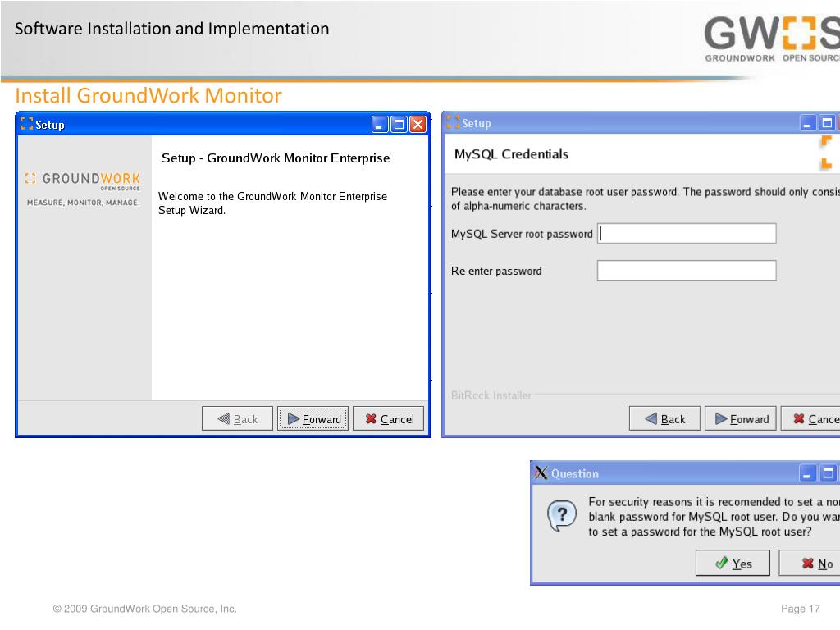Image resolution: width=840 pixels, height=630 pixels.
Task: Click Forward in the MySQL Credentials window
Action: pyautogui.click(x=741, y=418)
